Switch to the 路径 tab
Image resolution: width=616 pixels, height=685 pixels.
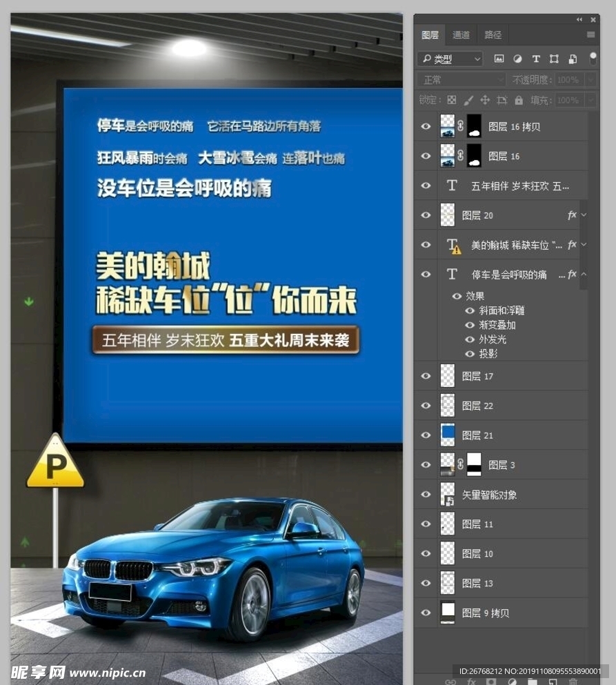coord(493,34)
